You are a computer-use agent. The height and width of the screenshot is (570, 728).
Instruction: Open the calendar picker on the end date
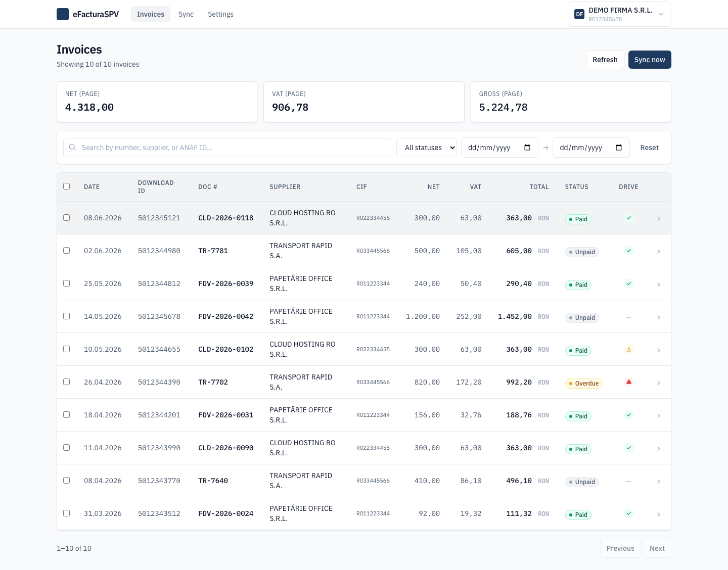click(619, 148)
